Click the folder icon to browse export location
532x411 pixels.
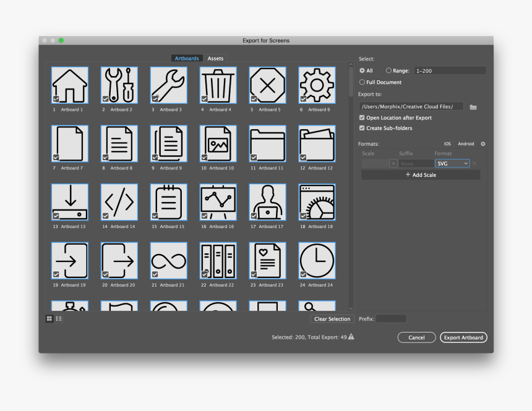(473, 107)
